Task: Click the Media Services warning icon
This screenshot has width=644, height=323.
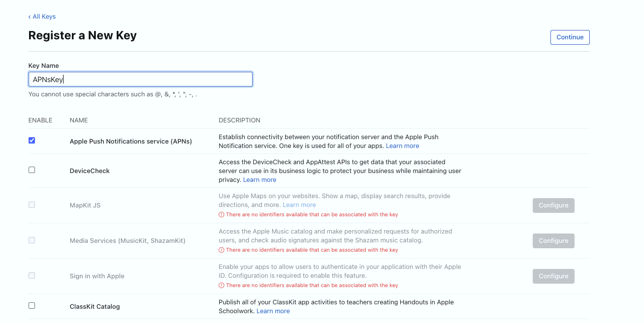Action: click(x=222, y=250)
